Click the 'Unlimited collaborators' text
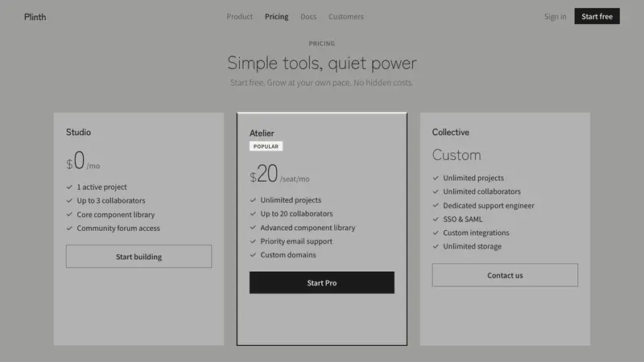The width and height of the screenshot is (644, 362). [x=481, y=191]
